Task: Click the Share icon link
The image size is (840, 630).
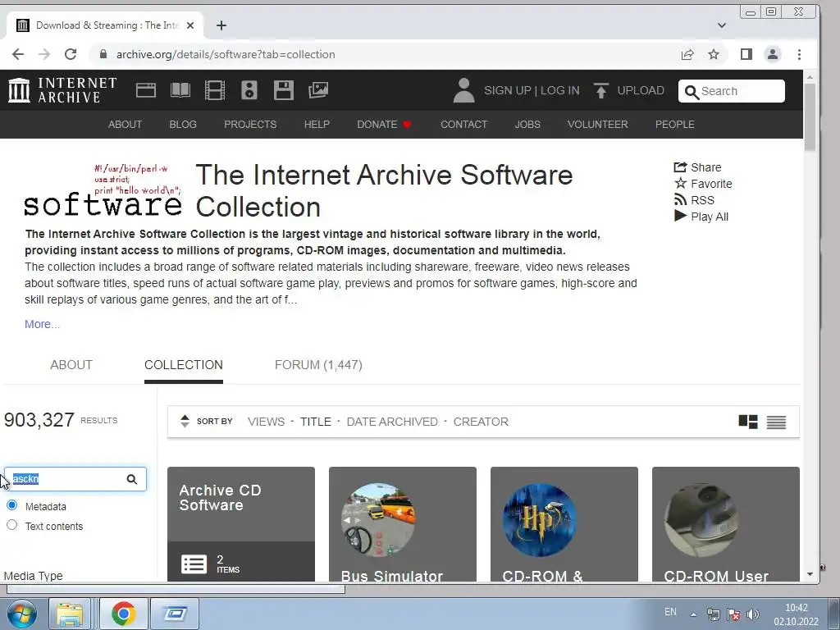Action: (697, 167)
